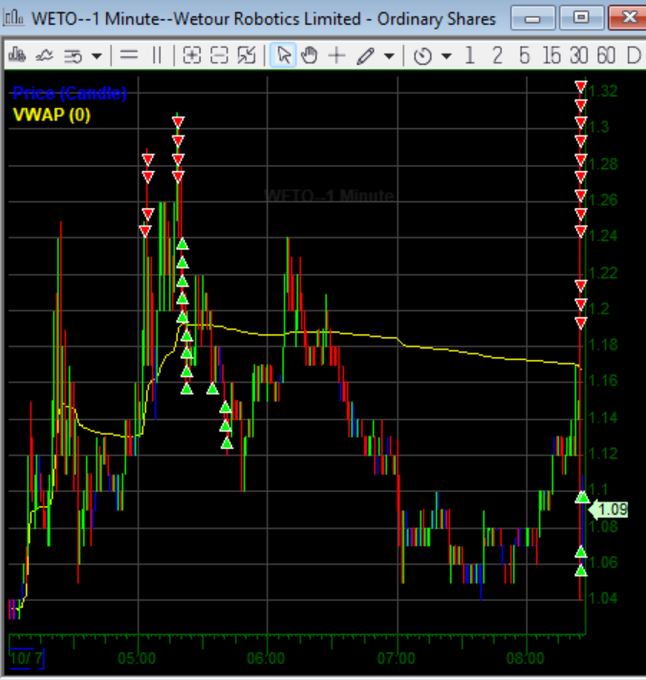The image size is (646, 680).
Task: Select the pencil drawing tool
Action: point(365,56)
